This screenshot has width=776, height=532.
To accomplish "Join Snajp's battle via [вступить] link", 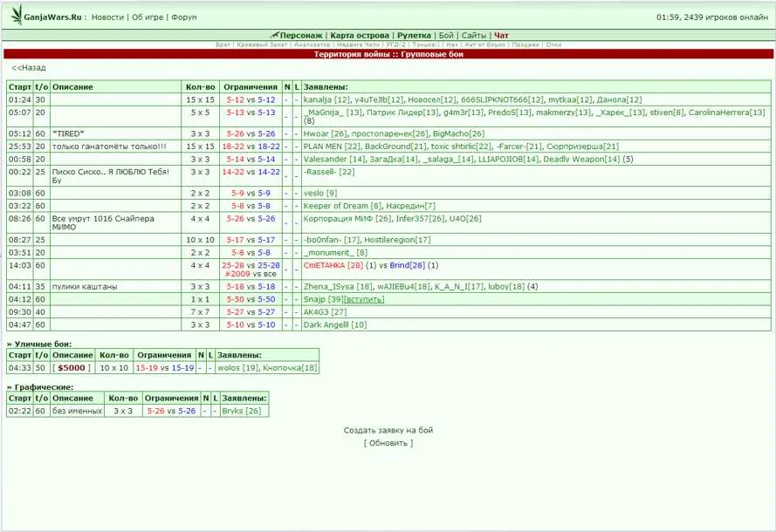I will (364, 299).
